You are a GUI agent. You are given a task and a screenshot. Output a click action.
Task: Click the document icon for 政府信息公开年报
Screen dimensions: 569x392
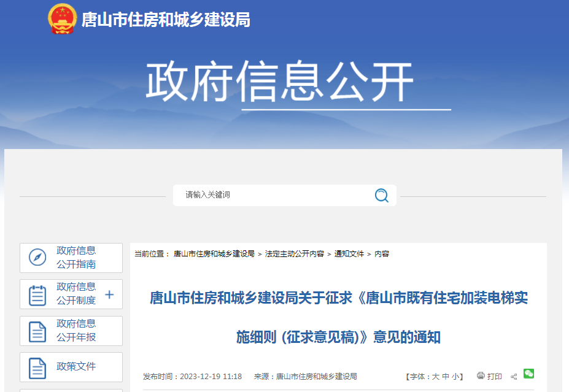[37, 332]
